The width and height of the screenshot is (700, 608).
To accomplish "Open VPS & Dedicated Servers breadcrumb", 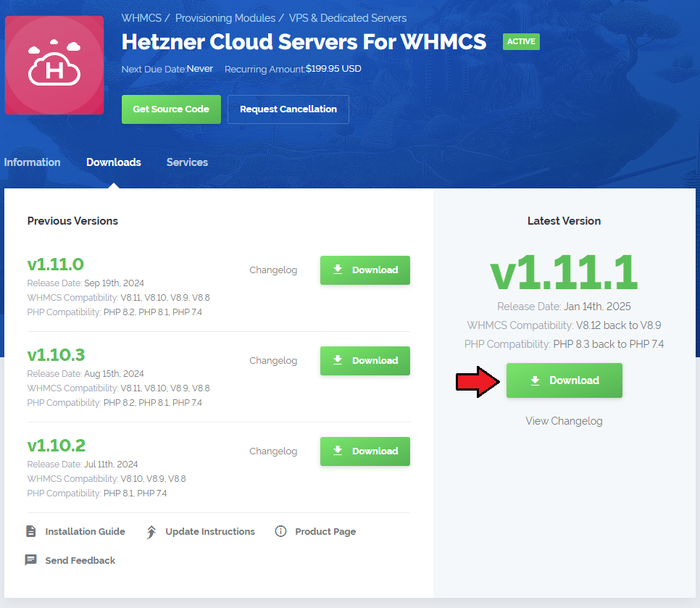I will click(347, 18).
